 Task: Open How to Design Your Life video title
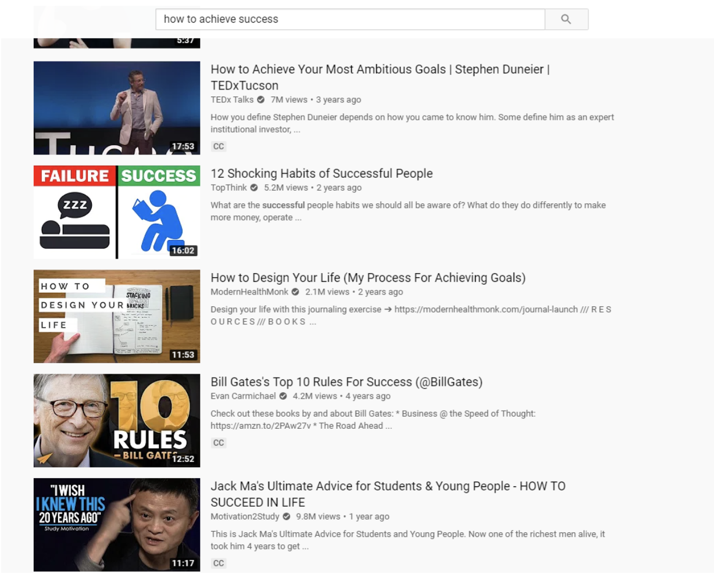(x=368, y=278)
